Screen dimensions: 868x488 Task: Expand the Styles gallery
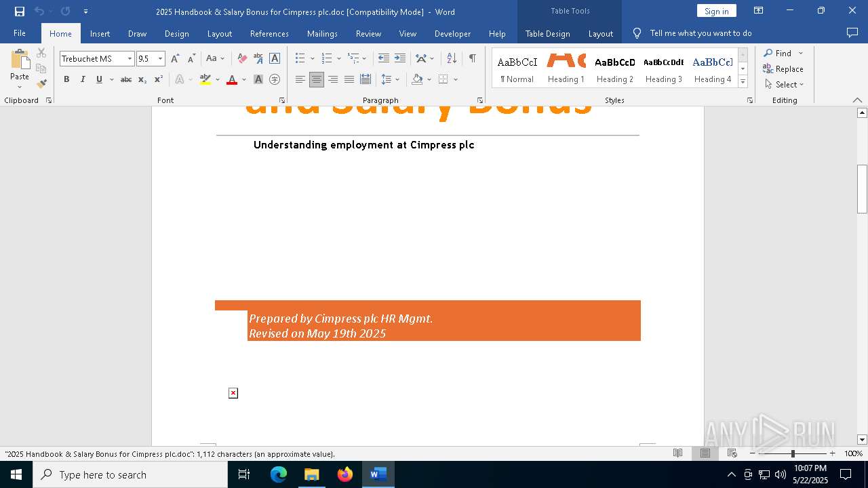pos(743,81)
